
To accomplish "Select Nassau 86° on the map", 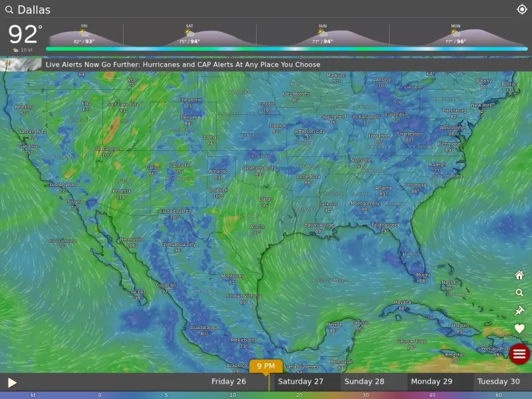I will 450,285.
